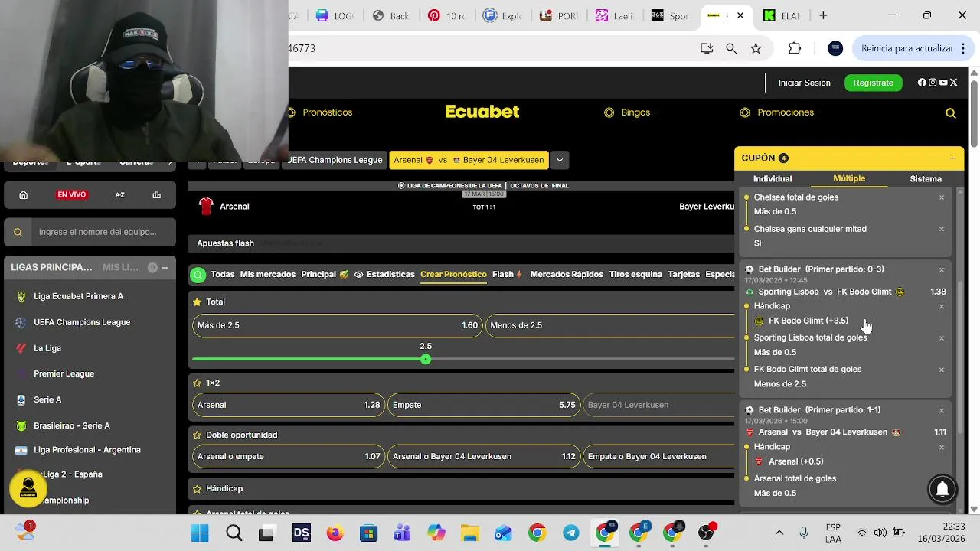Remove Chelsea gana cualquier mitad selection
The image size is (980, 551).
pos(942,229)
